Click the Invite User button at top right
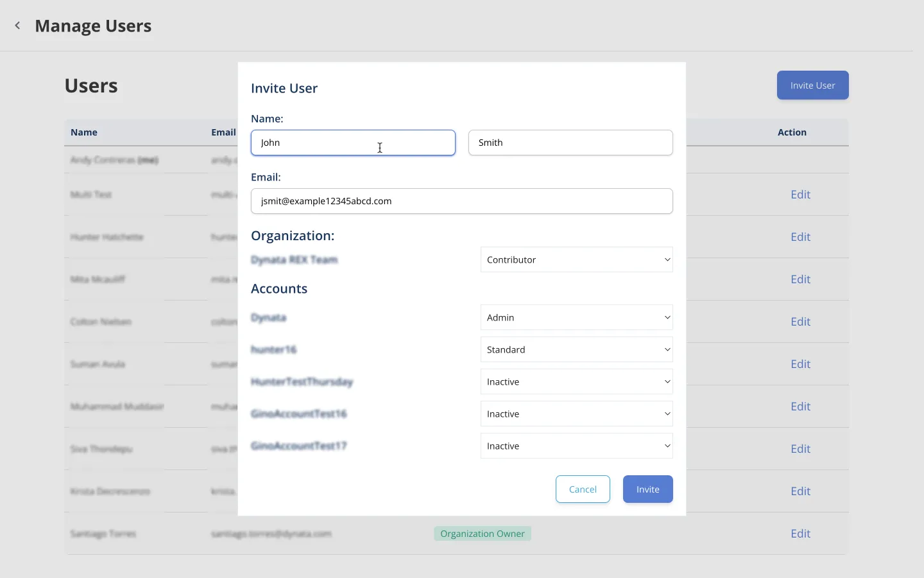The image size is (924, 578). point(812,85)
